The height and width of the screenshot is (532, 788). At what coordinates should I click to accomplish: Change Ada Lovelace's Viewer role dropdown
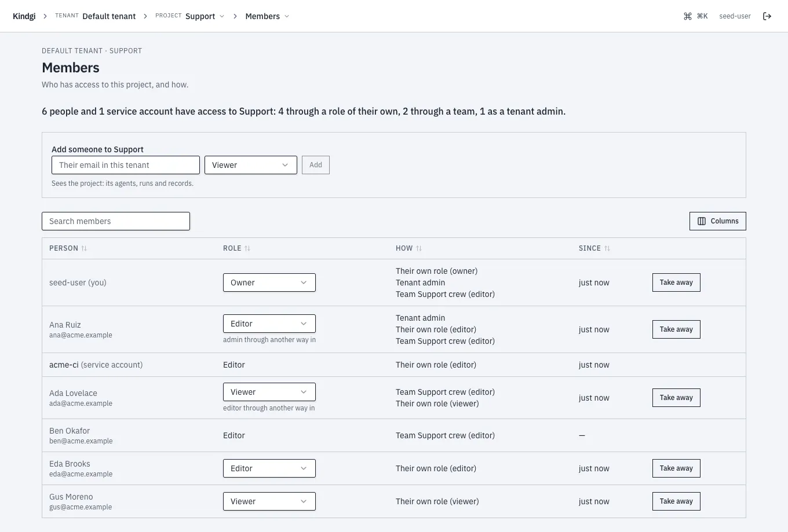tap(269, 392)
